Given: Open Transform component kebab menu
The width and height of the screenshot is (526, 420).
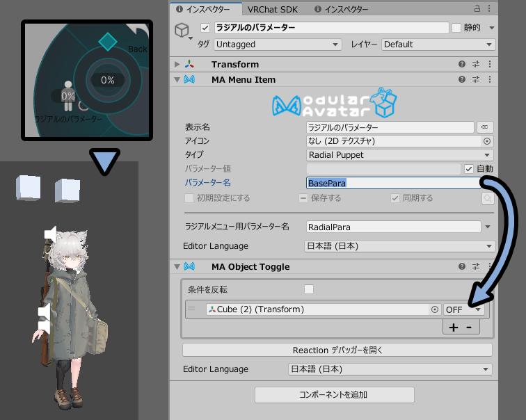Looking at the screenshot, I should [490, 64].
